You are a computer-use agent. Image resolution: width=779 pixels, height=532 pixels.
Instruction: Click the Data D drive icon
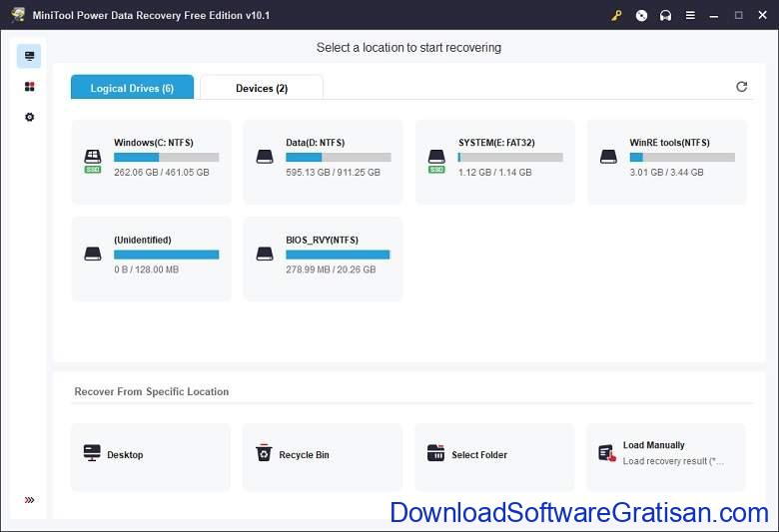tap(265, 157)
